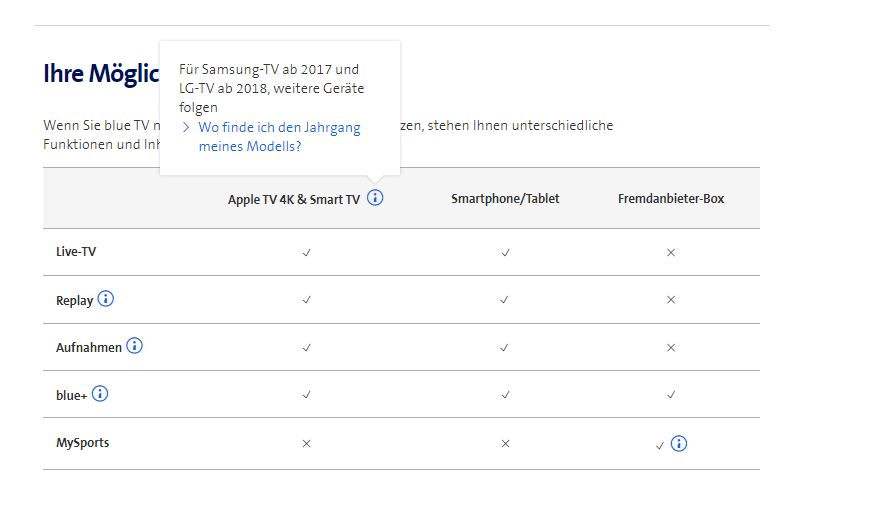Click the MySports cross under Smartphone/Tablet

pos(505,443)
